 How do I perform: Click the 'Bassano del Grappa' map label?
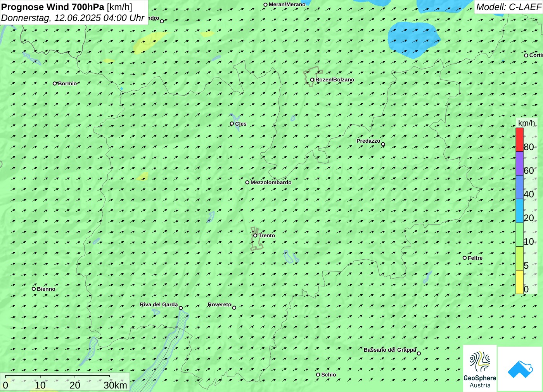tap(390, 350)
